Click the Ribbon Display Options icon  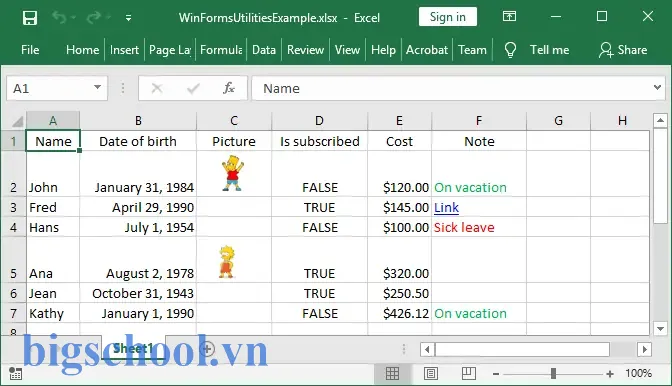point(509,17)
